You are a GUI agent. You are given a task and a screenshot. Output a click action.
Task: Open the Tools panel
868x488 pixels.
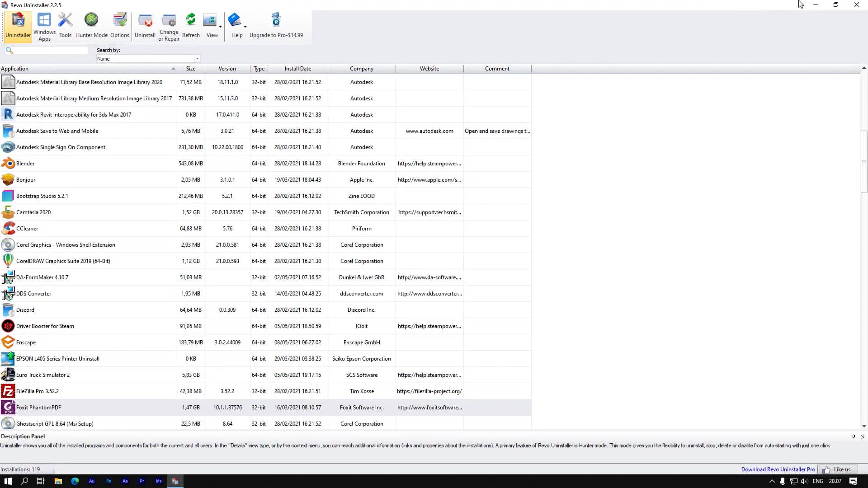[65, 26]
